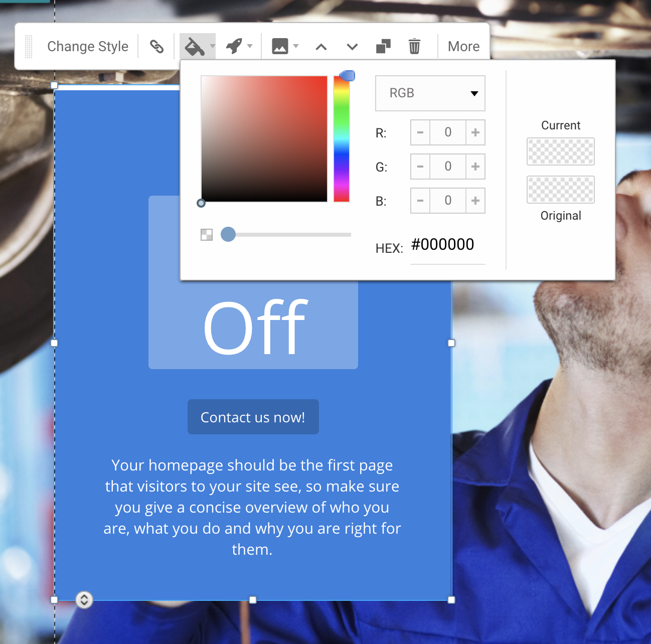Move element down with the down chevron
Viewport: 651px width, 644px height.
352,47
